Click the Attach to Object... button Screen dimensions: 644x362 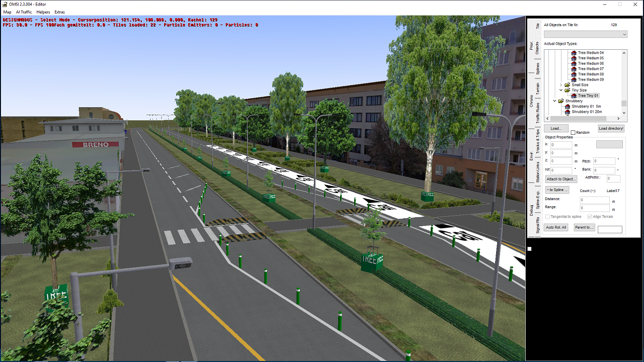[561, 179]
